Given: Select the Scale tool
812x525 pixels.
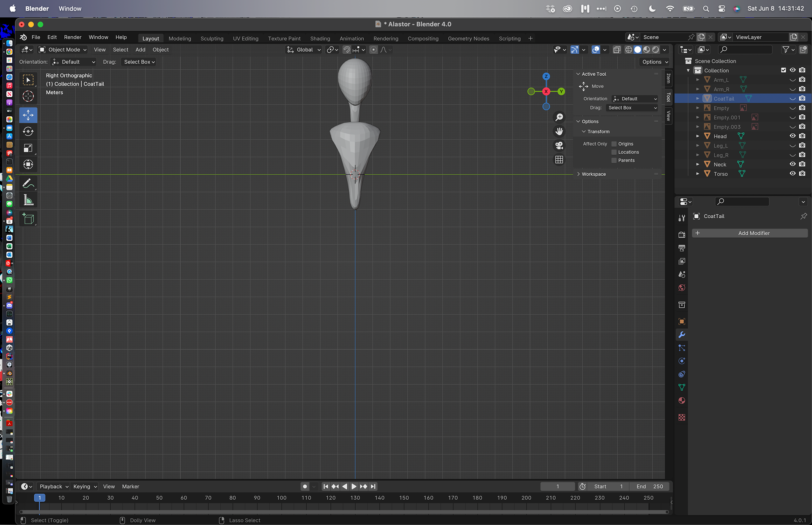Looking at the screenshot, I should [28, 148].
